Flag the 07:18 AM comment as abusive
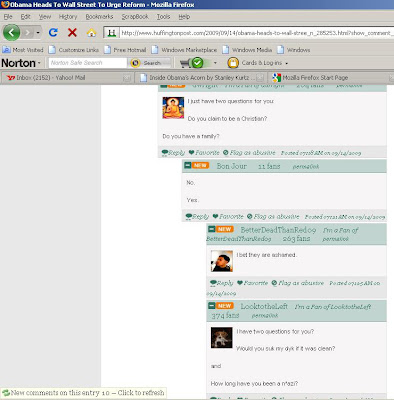394x400 pixels. pos(249,153)
